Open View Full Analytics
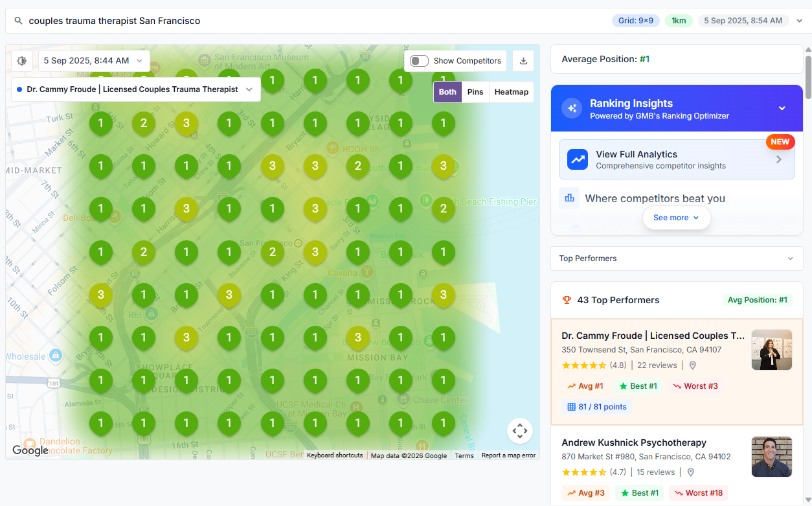Viewport: 812px width, 506px height. click(677, 159)
